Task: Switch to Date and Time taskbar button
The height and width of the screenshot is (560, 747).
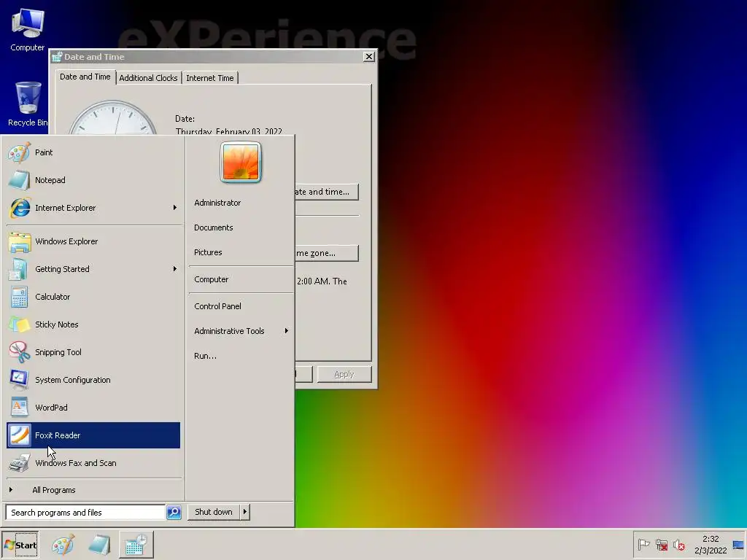Action: [136, 545]
